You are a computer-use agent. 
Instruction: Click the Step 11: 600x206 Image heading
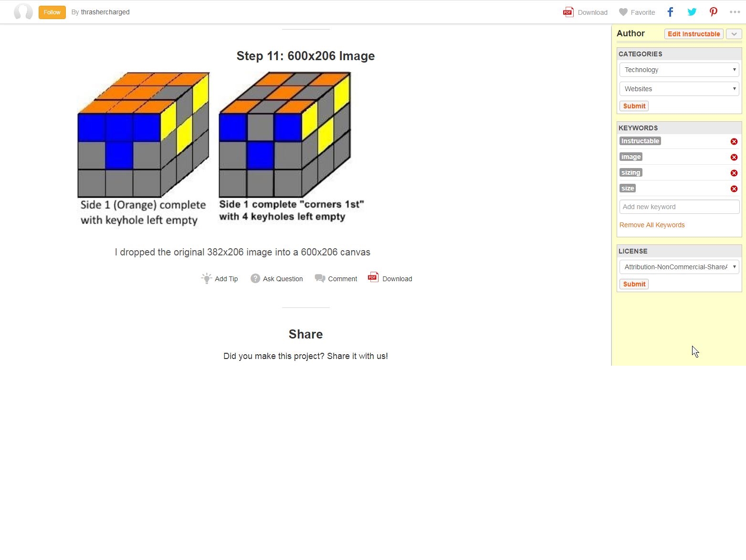click(x=305, y=56)
